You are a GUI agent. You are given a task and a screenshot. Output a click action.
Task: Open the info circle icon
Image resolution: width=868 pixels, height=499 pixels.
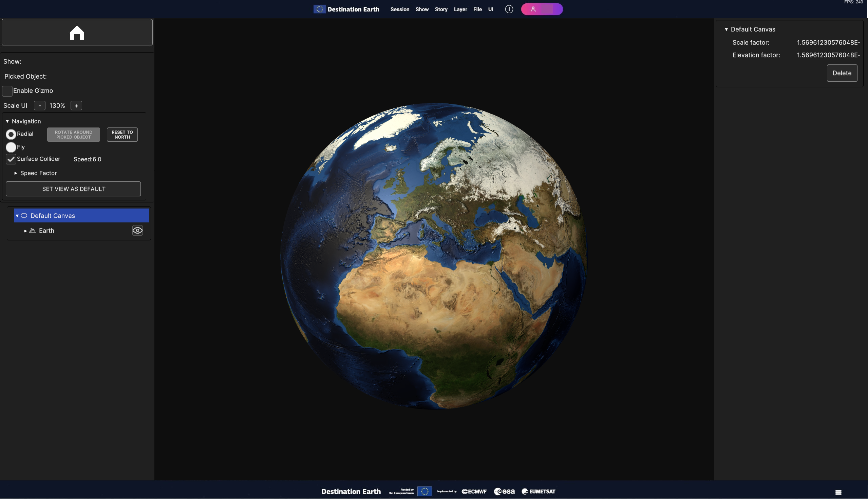(509, 9)
